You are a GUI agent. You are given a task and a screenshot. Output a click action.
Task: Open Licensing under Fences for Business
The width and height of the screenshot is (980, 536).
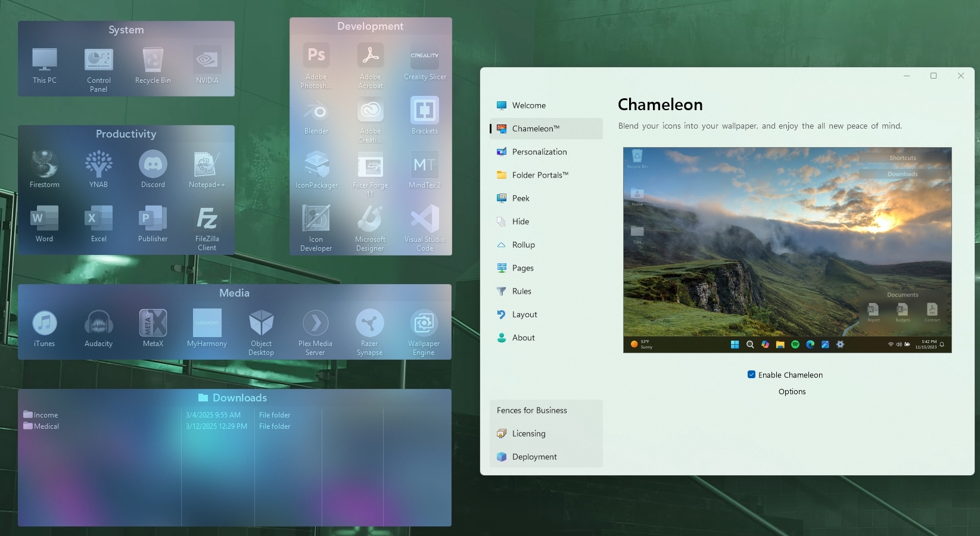click(546, 434)
